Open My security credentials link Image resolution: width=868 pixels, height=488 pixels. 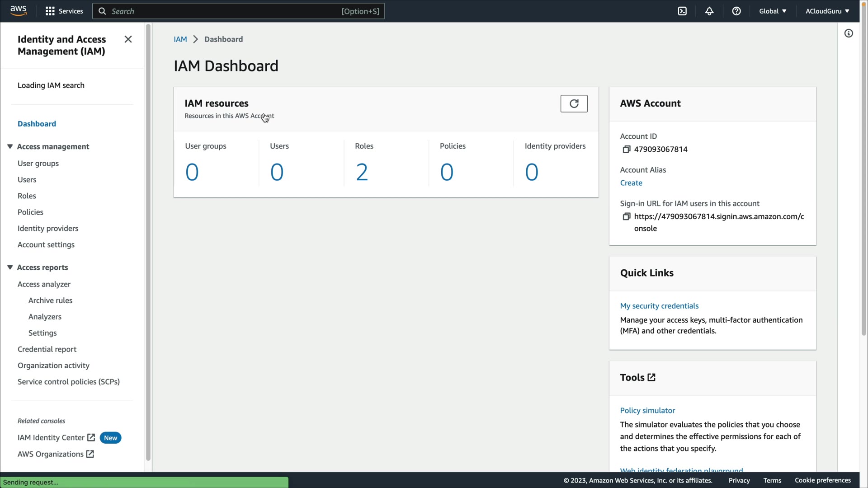[x=659, y=306]
